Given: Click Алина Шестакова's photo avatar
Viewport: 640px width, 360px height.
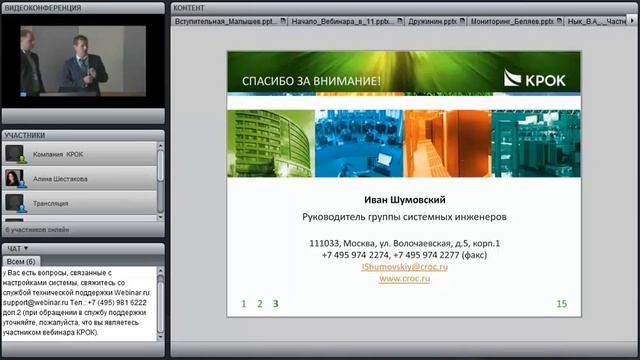Looking at the screenshot, I should coord(15,178).
